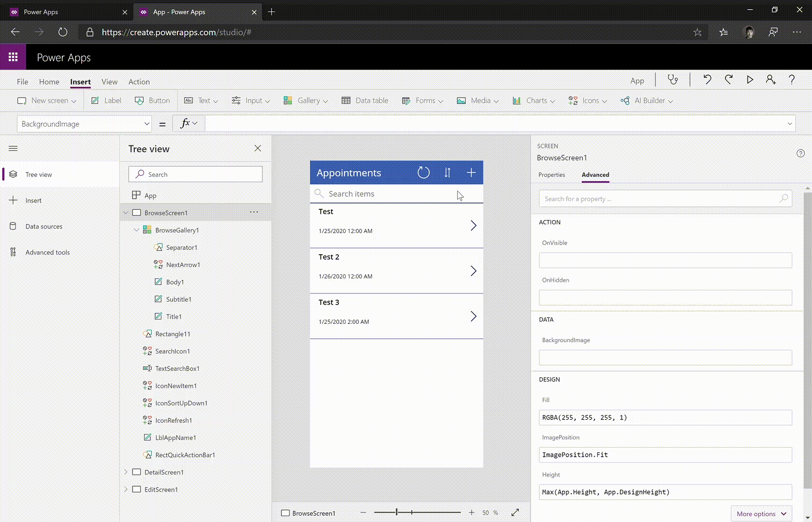Open the Icons dropdown

point(588,101)
